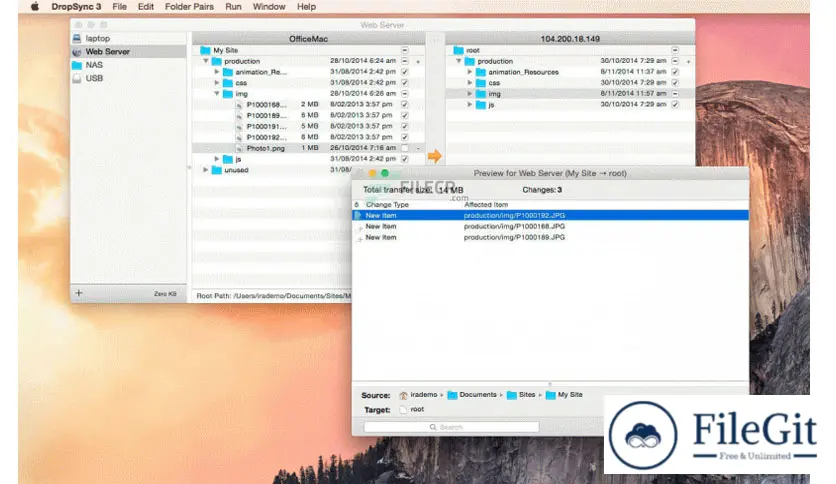Expand the local animation_Re... folder

217,72
